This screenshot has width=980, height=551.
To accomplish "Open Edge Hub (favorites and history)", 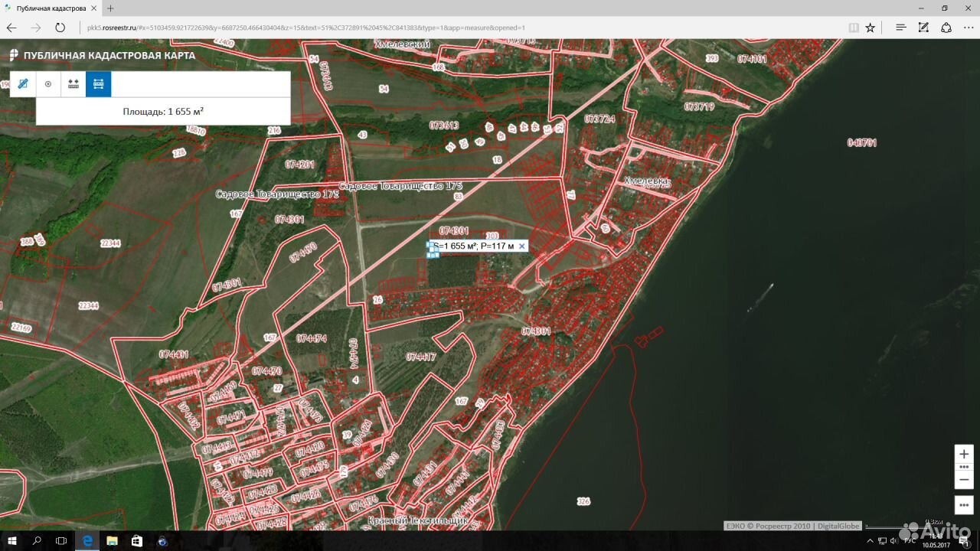I will pyautogui.click(x=901, y=28).
